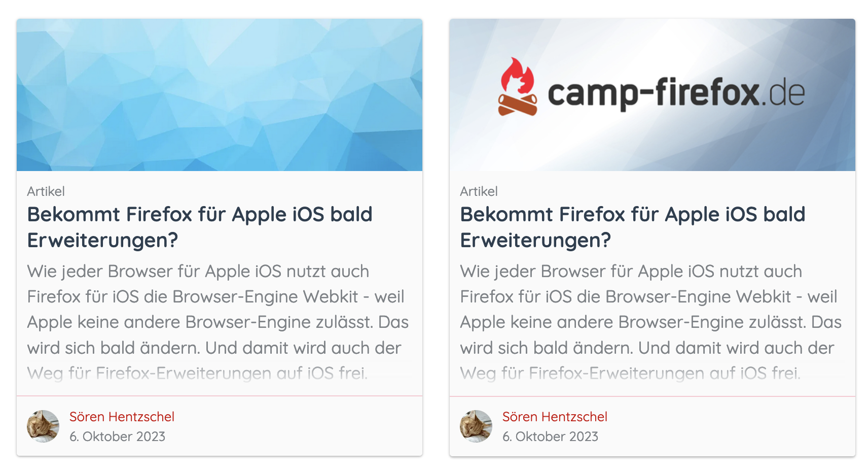Click the camp-firefox.de wordmark text

coord(676,93)
